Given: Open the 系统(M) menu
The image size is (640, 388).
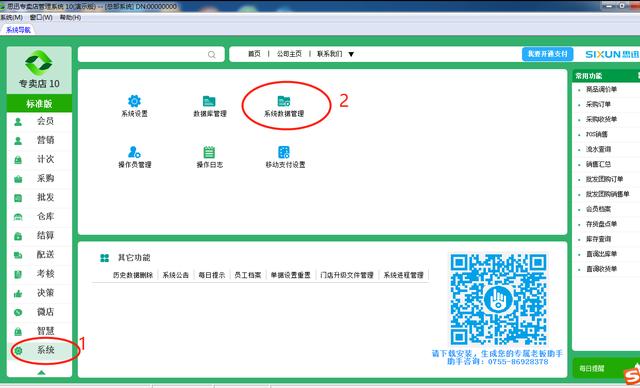Looking at the screenshot, I should click(x=11, y=18).
